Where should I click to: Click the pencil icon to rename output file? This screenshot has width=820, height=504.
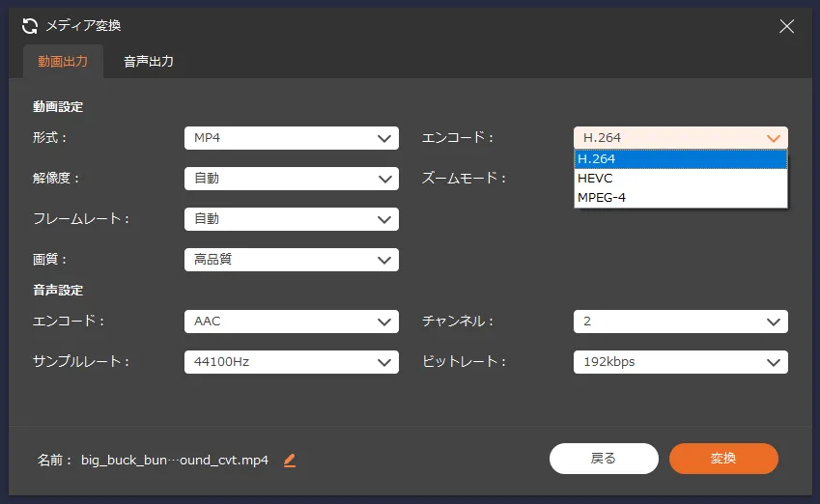[x=290, y=461]
